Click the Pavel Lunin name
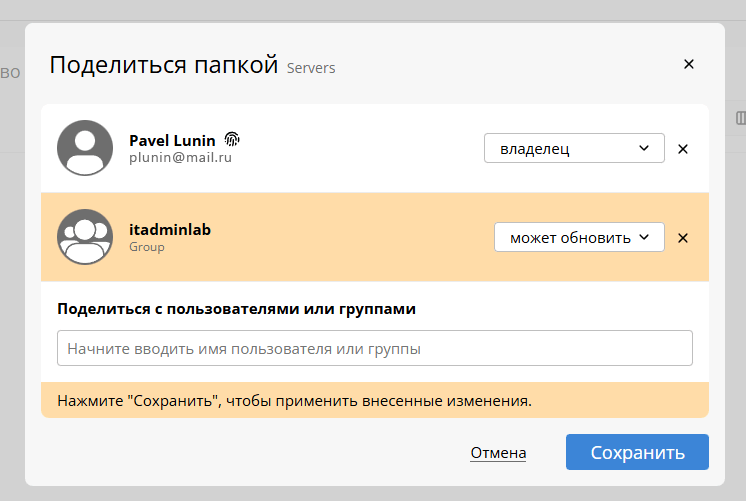This screenshot has height=501, width=746. (x=172, y=141)
